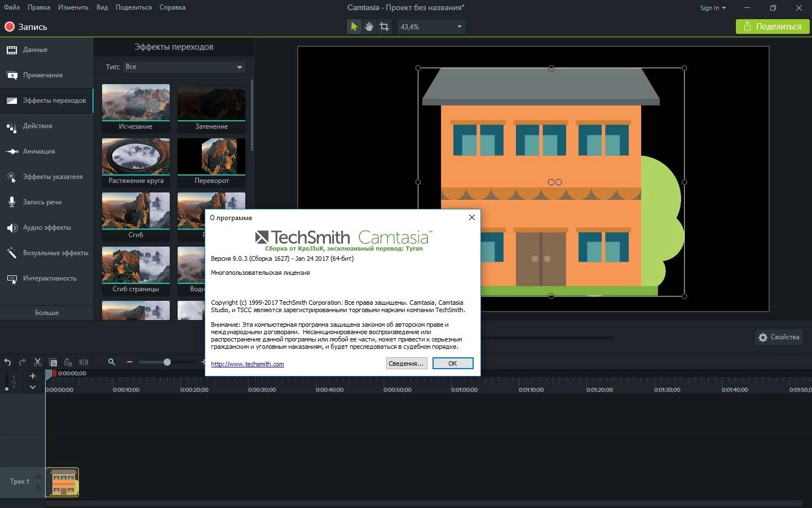
Task: Cut selection with the scissors icon
Action: (38, 362)
